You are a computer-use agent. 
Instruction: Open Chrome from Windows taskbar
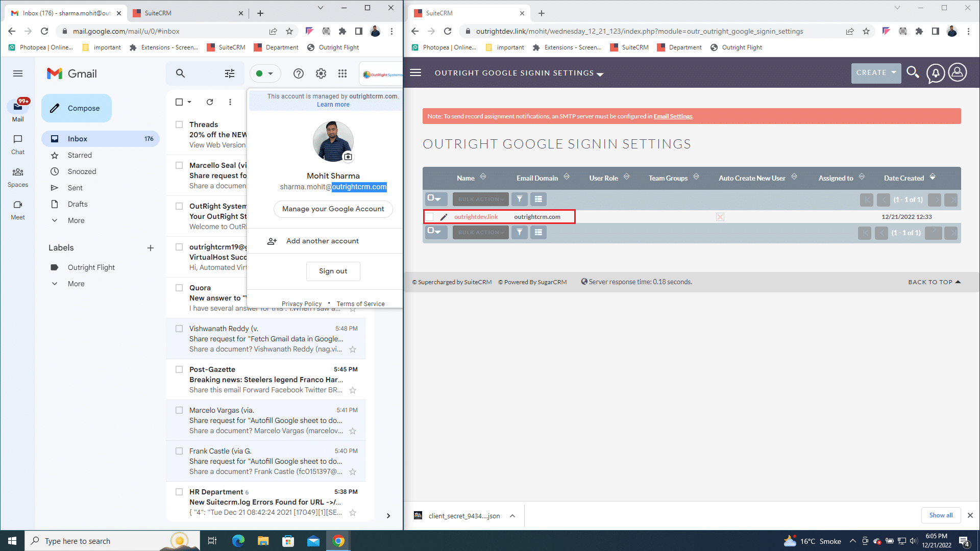pos(338,541)
